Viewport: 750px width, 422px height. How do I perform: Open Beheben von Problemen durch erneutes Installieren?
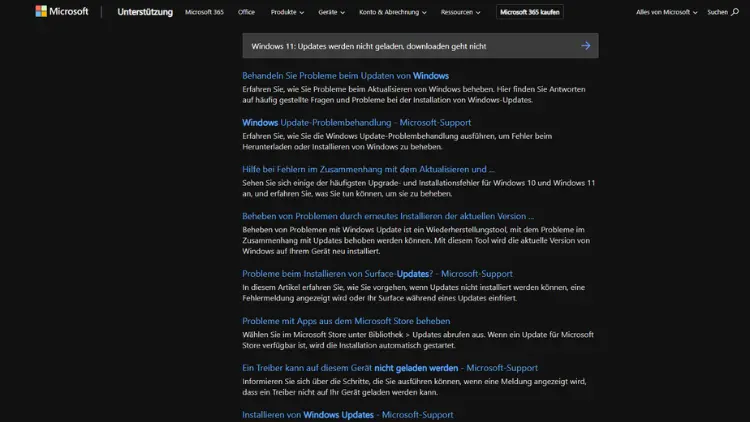[x=388, y=216]
